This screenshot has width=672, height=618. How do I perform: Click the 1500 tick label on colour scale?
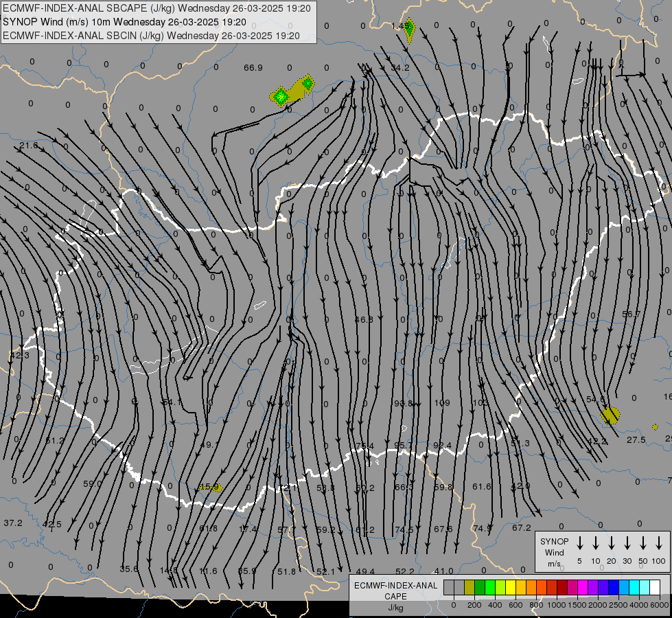click(577, 605)
